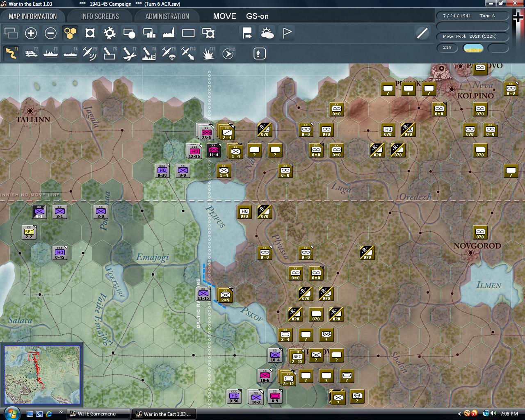Image resolution: width=525 pixels, height=420 pixels.
Task: Click the German cross flag emblem
Action: click(x=518, y=18)
